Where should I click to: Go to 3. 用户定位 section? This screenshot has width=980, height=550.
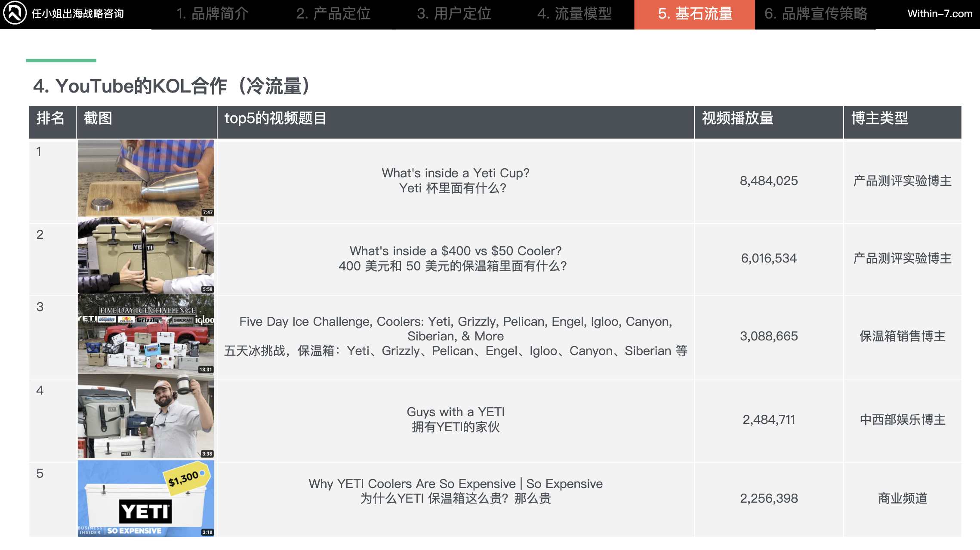(x=454, y=14)
